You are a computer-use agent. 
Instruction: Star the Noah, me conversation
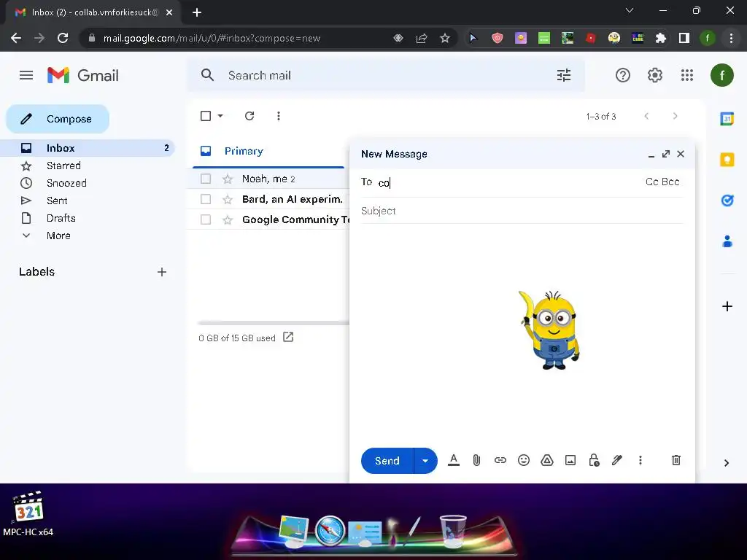pyautogui.click(x=228, y=179)
